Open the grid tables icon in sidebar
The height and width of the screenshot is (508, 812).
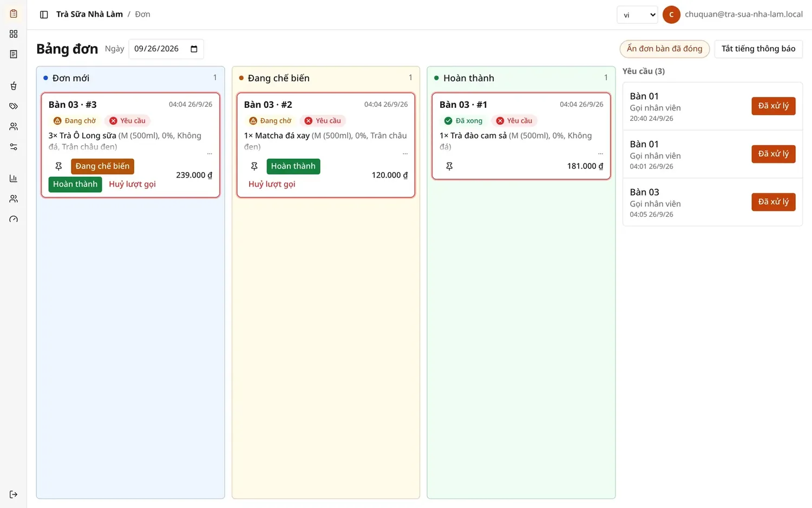(14, 34)
